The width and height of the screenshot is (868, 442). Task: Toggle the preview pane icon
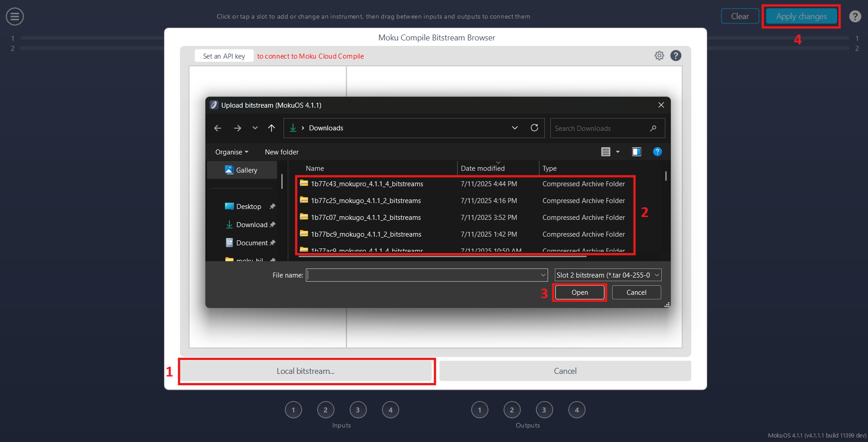[636, 152]
